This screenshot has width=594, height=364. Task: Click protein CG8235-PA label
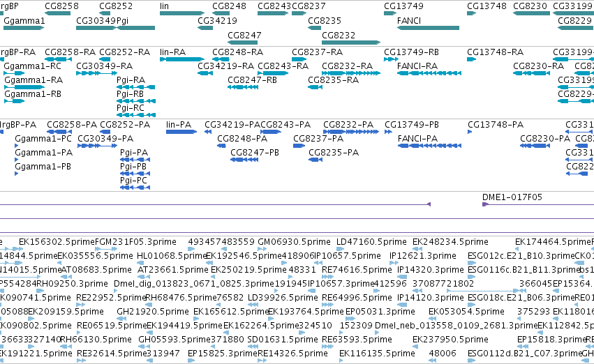[x=334, y=153]
